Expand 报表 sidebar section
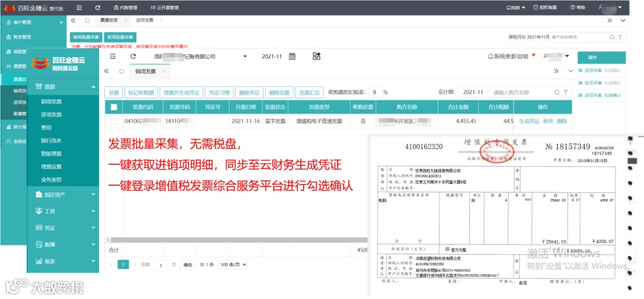The width and height of the screenshot is (644, 299). [63, 261]
